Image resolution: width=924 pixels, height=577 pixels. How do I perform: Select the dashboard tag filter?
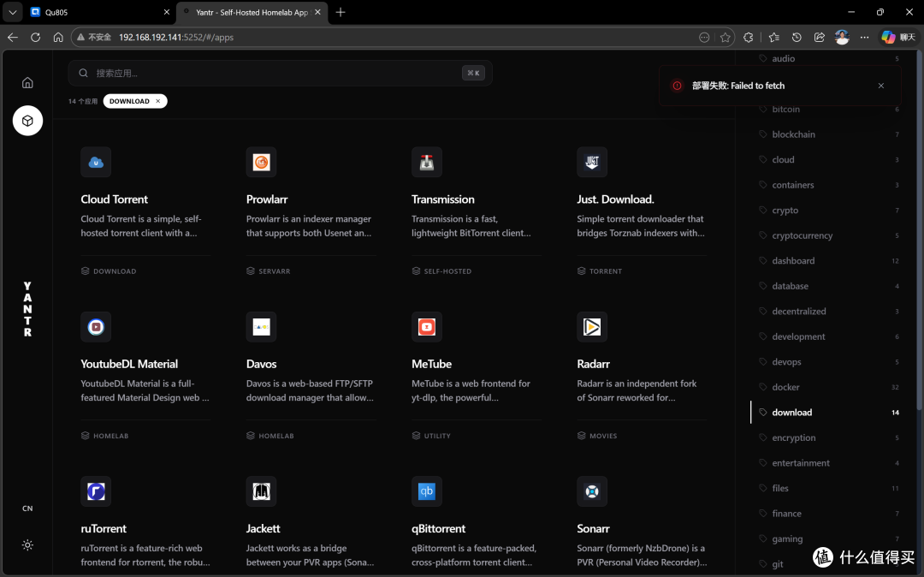[830, 260]
